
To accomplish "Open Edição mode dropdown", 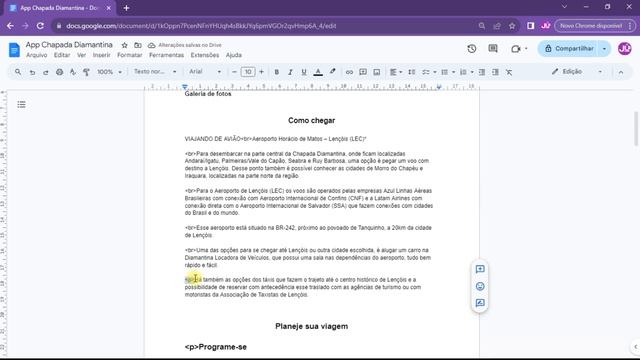I will [577, 72].
